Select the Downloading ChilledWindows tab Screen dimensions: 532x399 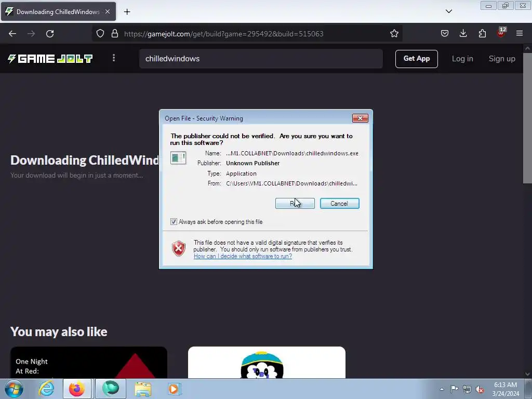coord(58,11)
